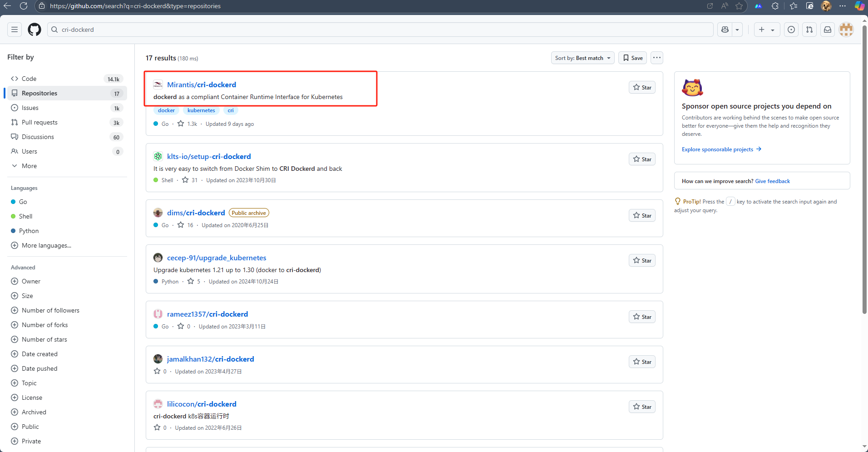Screen dimensions: 868x452
Task: Star the lilicocon/cri-dockerd repository
Action: pos(642,407)
